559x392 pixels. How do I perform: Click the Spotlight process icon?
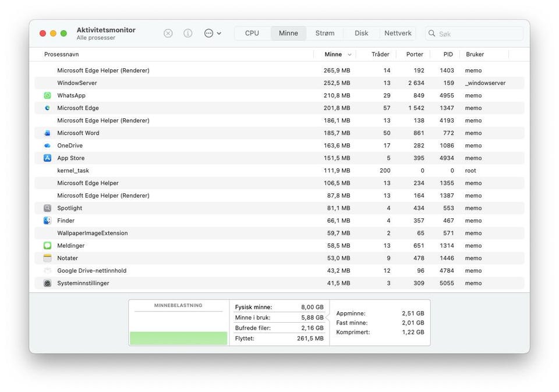pyautogui.click(x=47, y=208)
